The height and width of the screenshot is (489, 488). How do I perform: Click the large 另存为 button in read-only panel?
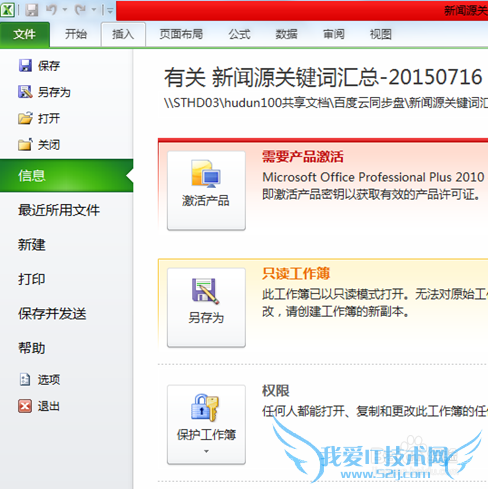206,308
